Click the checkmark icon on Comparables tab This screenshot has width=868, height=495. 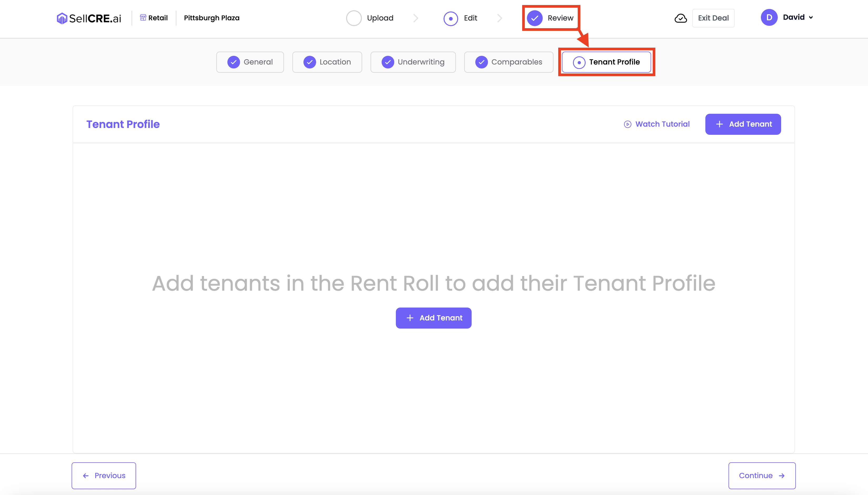tap(481, 62)
